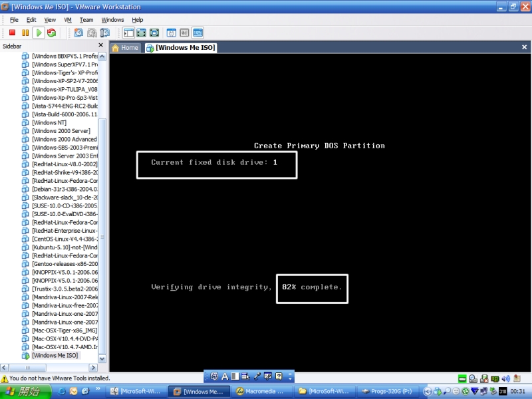This screenshot has height=399, width=532.
Task: Click the Revert to snapshot toolbar icon
Action: (x=92, y=33)
